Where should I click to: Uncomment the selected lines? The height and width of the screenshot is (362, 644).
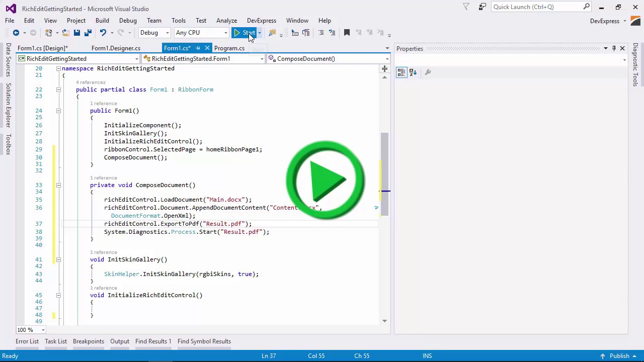click(332, 33)
